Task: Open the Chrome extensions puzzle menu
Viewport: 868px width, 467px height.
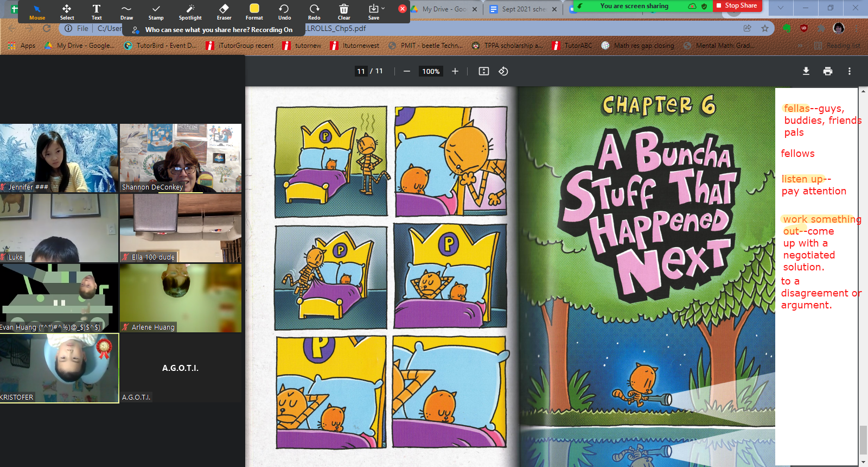Action: pos(821,28)
